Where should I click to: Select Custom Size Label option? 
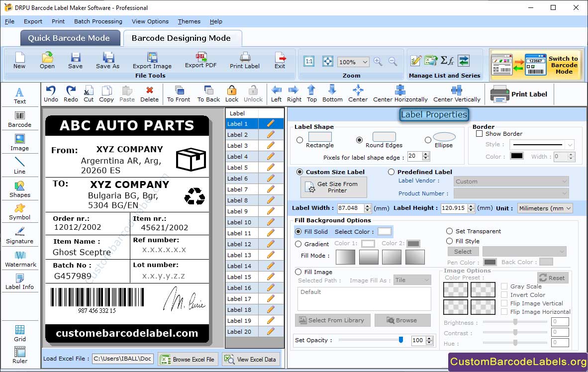(299, 172)
